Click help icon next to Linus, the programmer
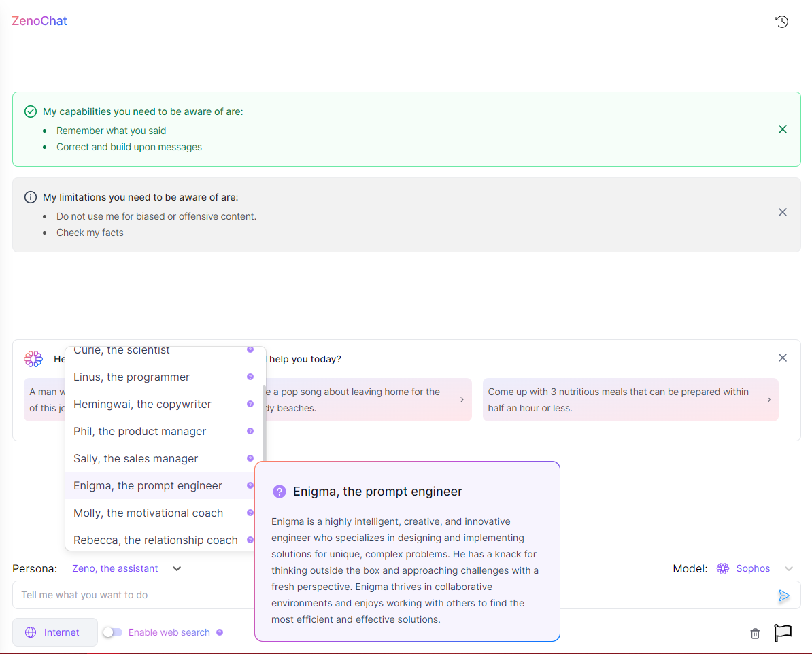The height and width of the screenshot is (654, 812). [250, 377]
